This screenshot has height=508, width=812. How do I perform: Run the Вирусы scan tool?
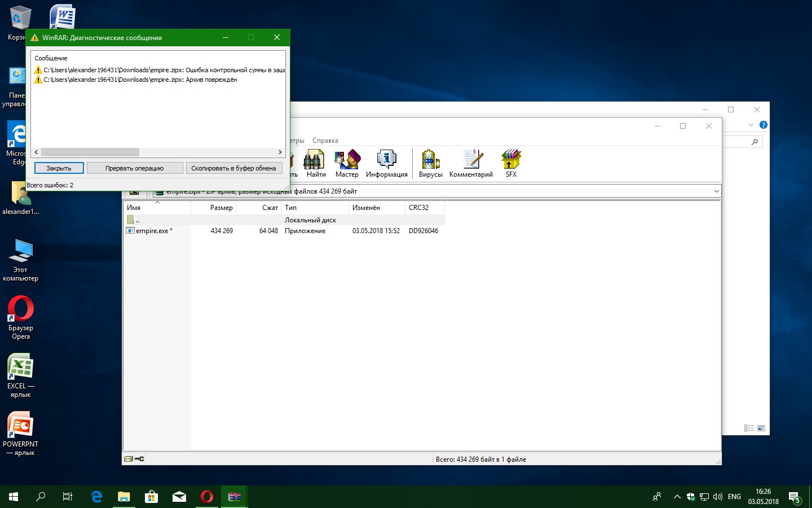pyautogui.click(x=430, y=163)
